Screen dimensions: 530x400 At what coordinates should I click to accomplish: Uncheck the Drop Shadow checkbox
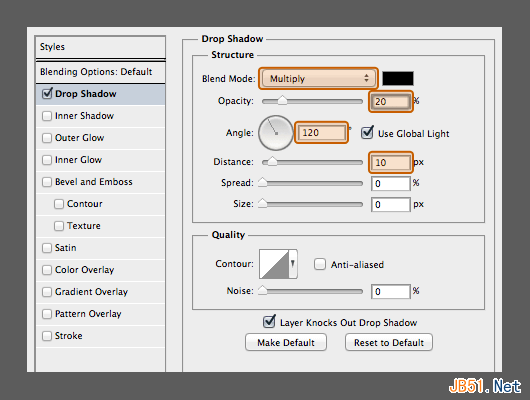47,94
